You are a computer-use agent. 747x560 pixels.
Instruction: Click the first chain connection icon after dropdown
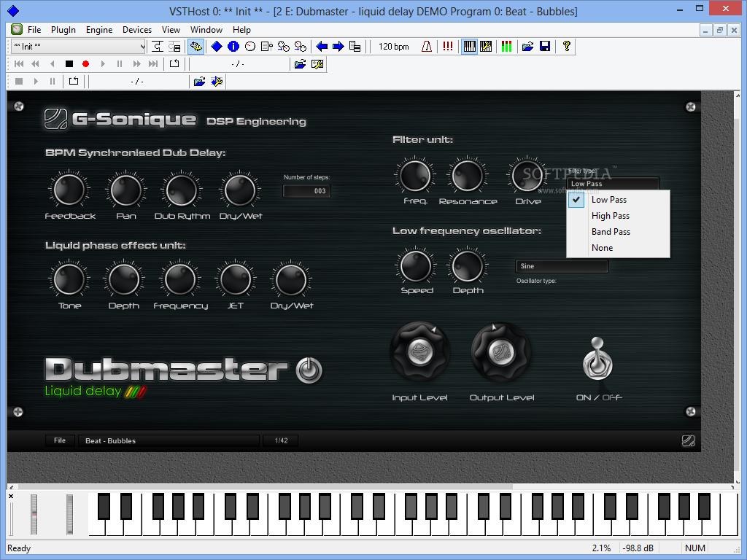158,47
